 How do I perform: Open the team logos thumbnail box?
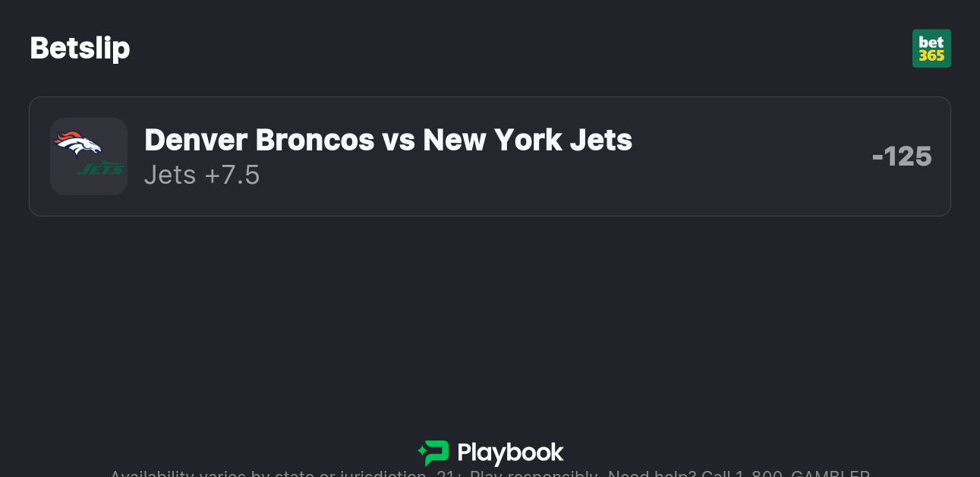click(89, 156)
